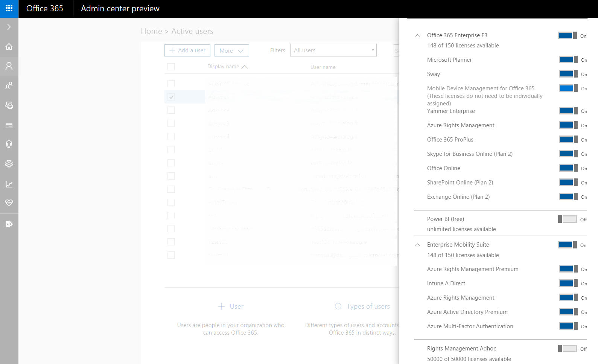The image size is (598, 364).
Task: Toggle Exchange Online (Plan 2) switch
Action: 568,196
